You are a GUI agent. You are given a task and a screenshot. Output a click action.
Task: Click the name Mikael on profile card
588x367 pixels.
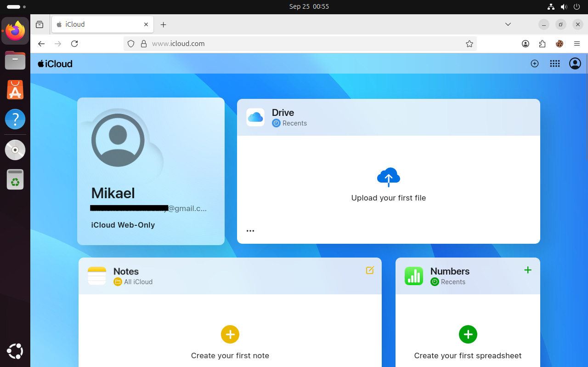point(113,193)
